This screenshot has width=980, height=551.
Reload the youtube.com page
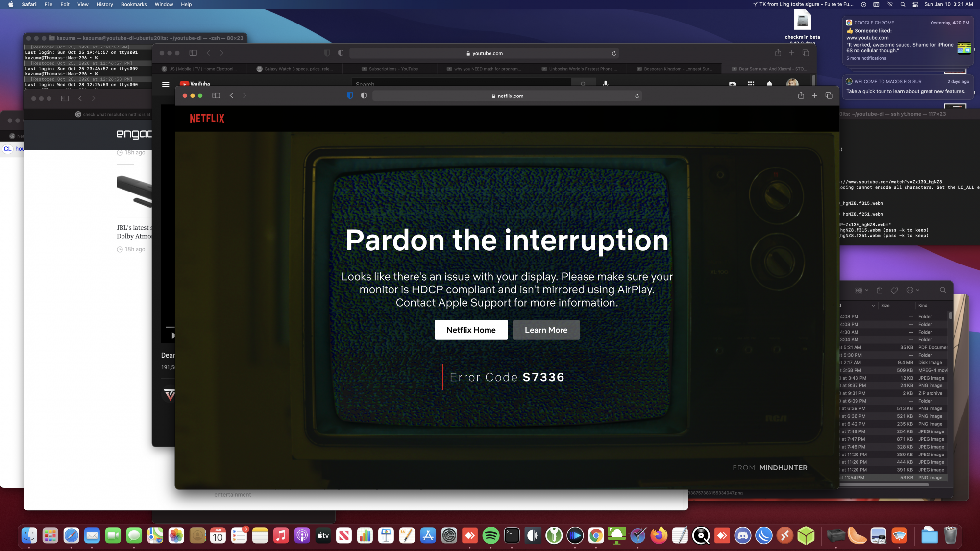614,53
